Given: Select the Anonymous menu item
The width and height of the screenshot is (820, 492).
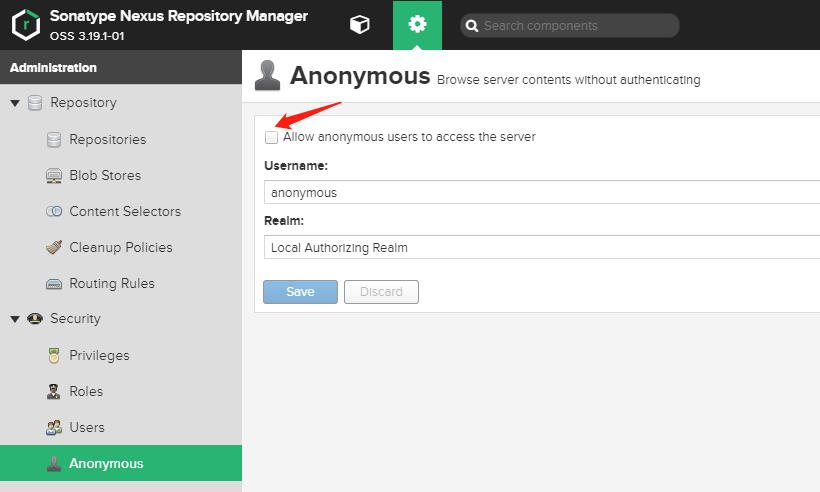Looking at the screenshot, I should pyautogui.click(x=106, y=463).
